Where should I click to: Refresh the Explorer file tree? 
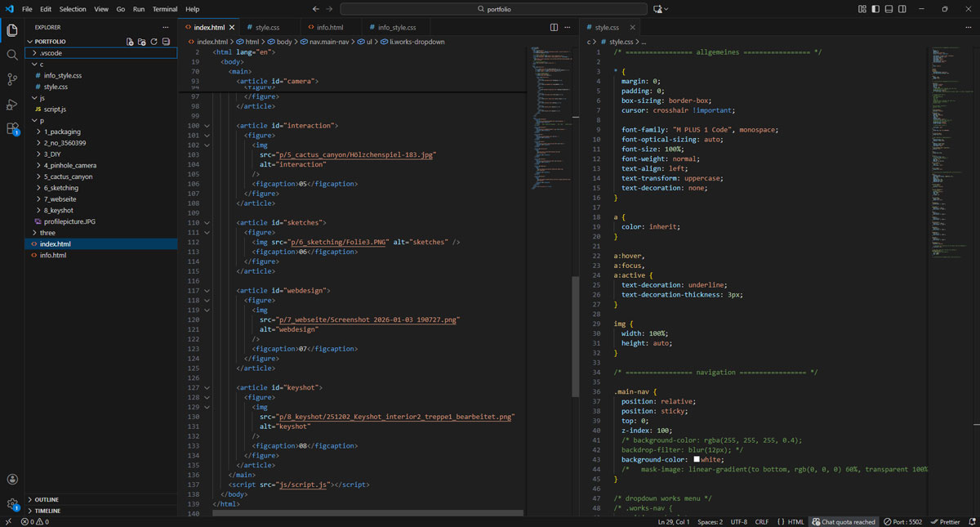153,41
